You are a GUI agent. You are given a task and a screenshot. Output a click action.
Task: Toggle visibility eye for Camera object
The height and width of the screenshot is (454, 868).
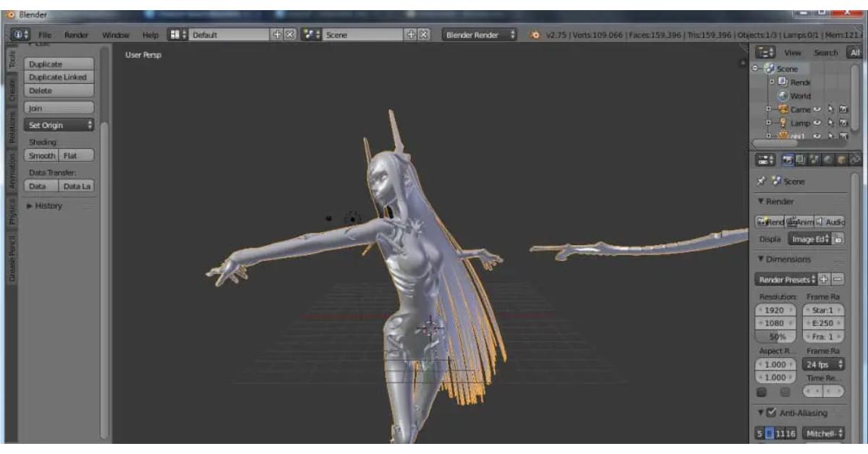click(817, 110)
